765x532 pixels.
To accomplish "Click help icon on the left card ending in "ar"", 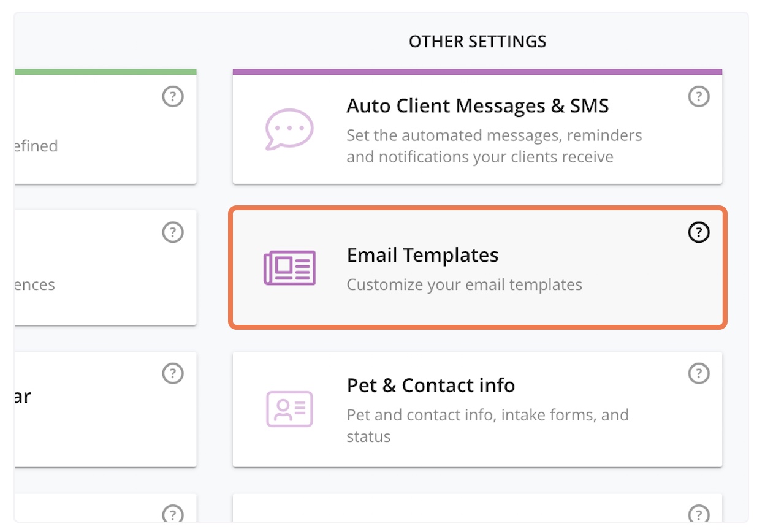I will click(173, 373).
